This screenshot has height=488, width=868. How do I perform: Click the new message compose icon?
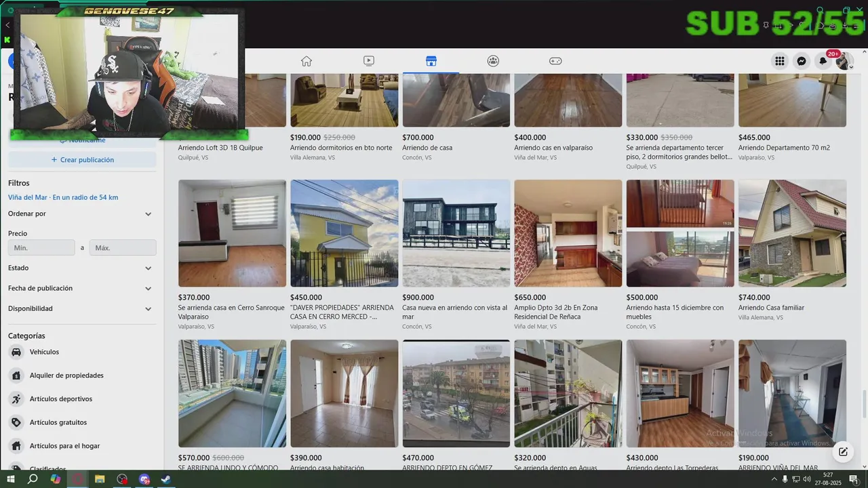pyautogui.click(x=843, y=451)
